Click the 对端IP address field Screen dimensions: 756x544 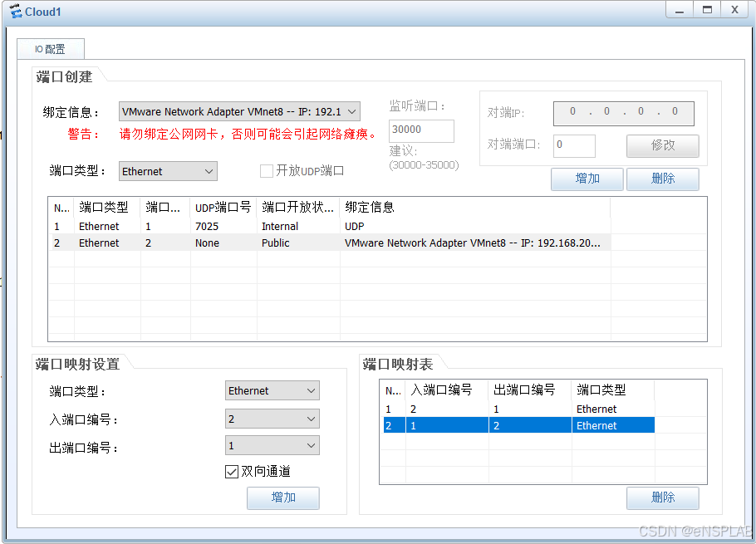[x=623, y=113]
